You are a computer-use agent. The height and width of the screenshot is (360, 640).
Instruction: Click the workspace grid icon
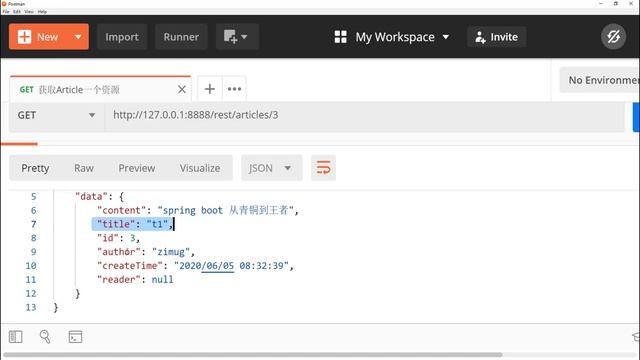click(340, 37)
